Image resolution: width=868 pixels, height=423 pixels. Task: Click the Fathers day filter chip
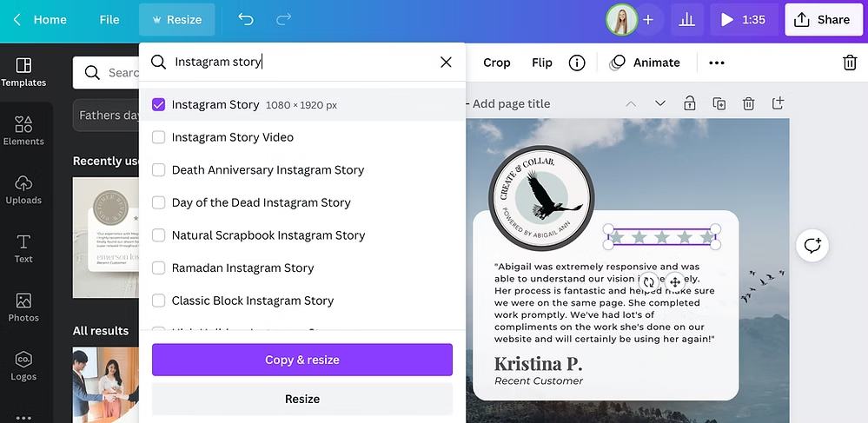click(x=106, y=116)
